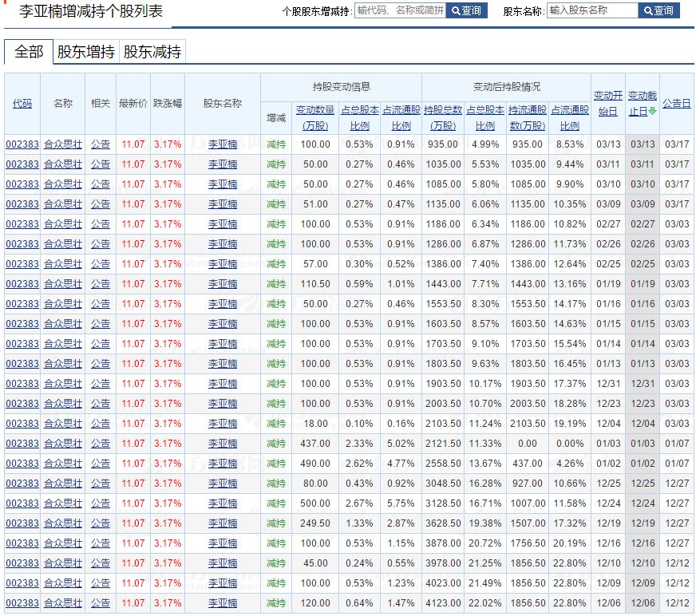The image size is (696, 616).
Task: Click the 查询 button next to shareholder name field
Action: pyautogui.click(x=658, y=10)
